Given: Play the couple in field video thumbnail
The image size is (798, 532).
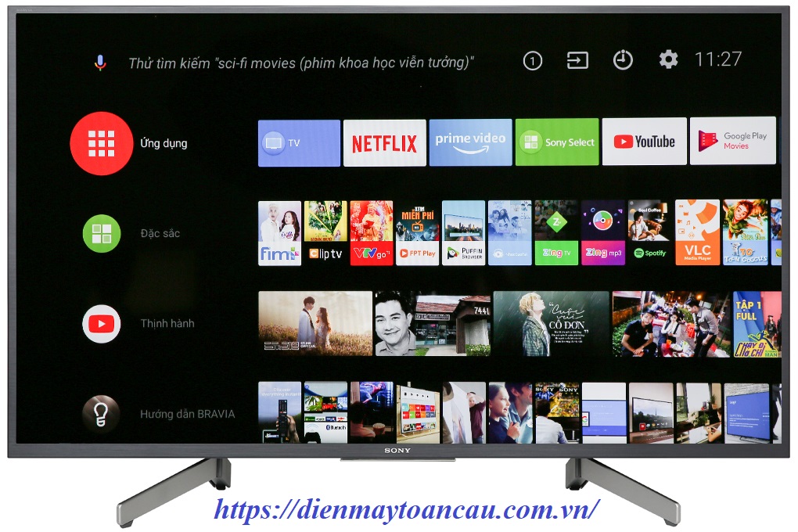Looking at the screenshot, I should coord(315,323).
